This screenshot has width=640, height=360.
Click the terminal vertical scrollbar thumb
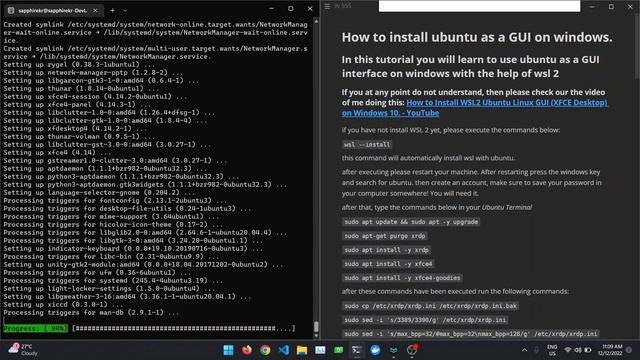pos(316,327)
